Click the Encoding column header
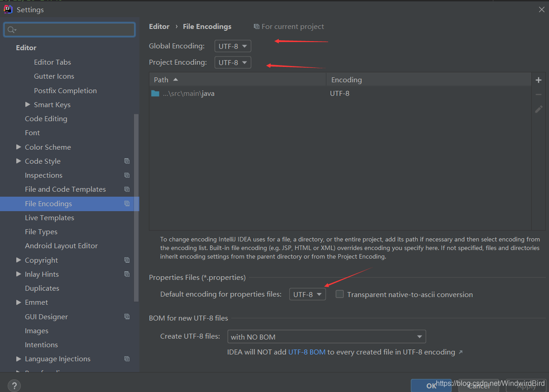549x392 pixels. point(429,80)
